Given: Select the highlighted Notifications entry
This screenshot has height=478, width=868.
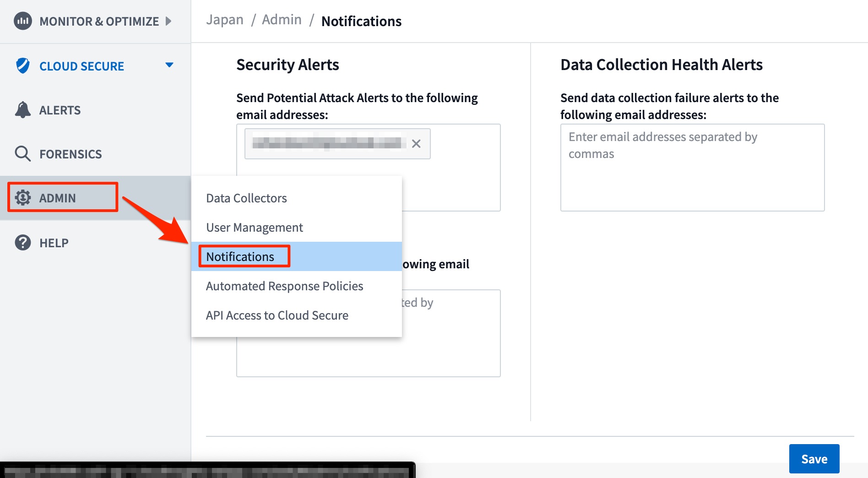Looking at the screenshot, I should tap(242, 256).
